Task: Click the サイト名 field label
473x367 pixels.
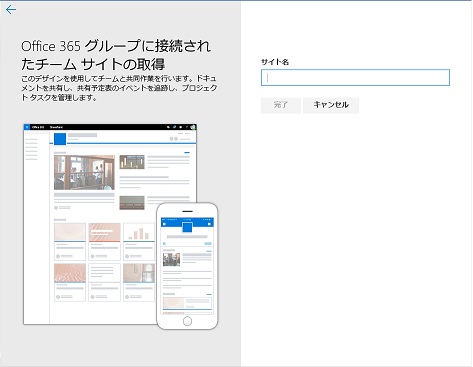Action: point(275,62)
